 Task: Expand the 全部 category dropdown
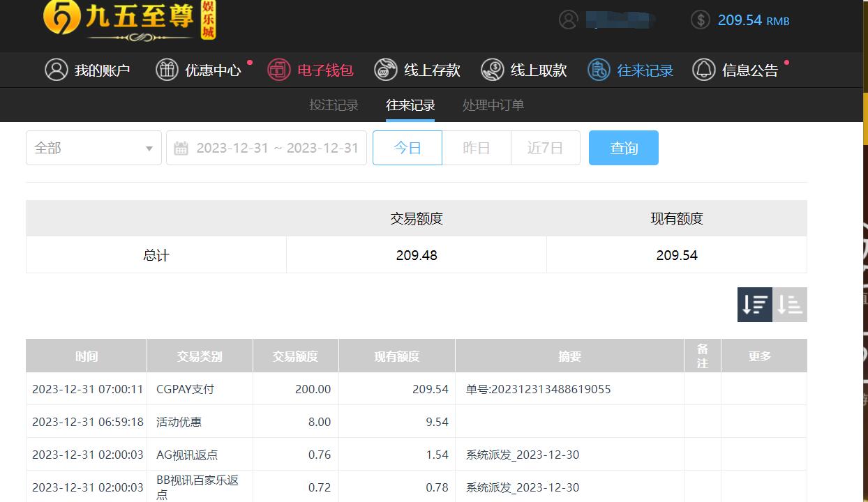click(93, 148)
